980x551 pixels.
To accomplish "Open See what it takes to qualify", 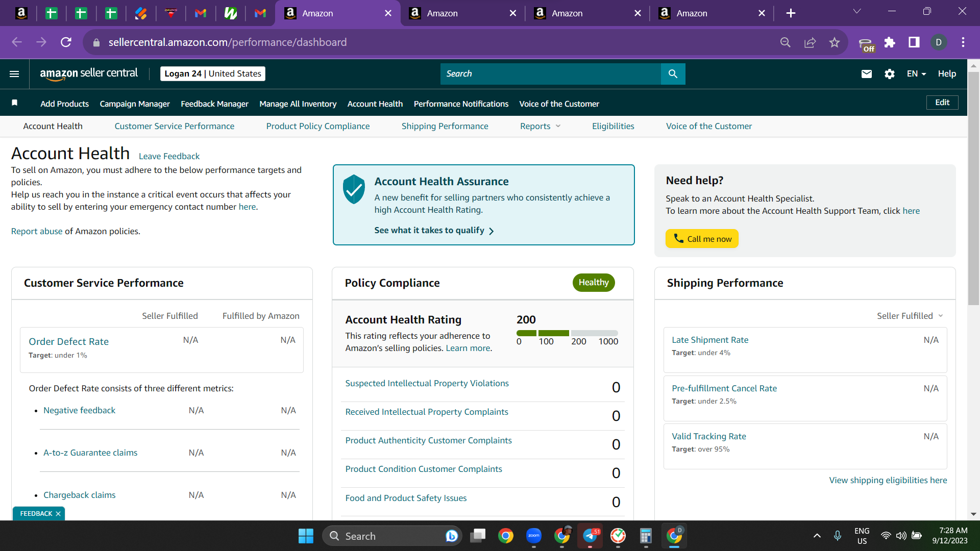I will pos(434,231).
